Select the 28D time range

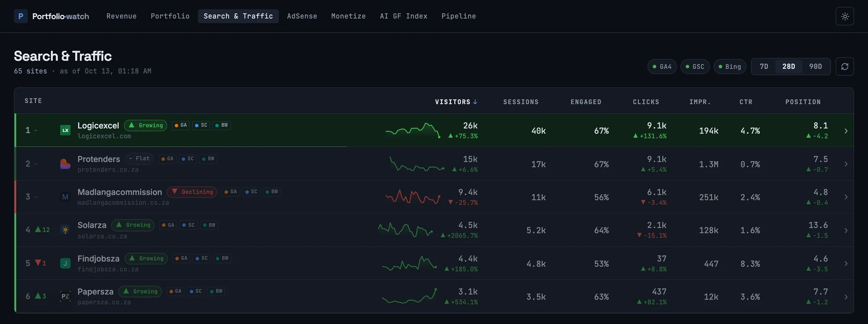(x=789, y=66)
